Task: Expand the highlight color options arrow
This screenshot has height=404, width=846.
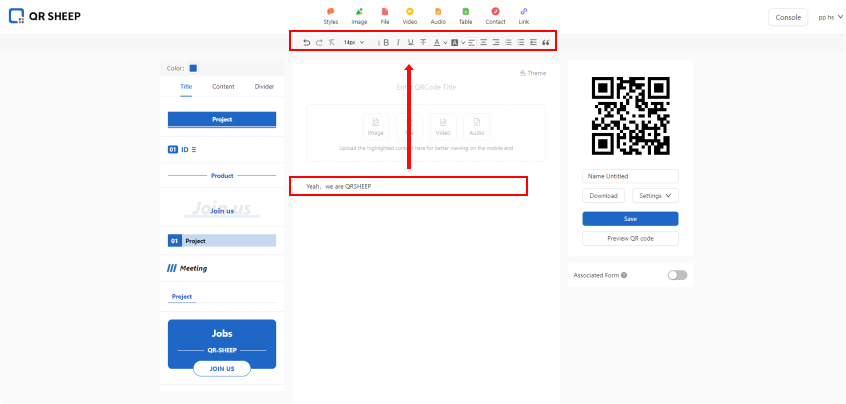Action: coord(463,43)
